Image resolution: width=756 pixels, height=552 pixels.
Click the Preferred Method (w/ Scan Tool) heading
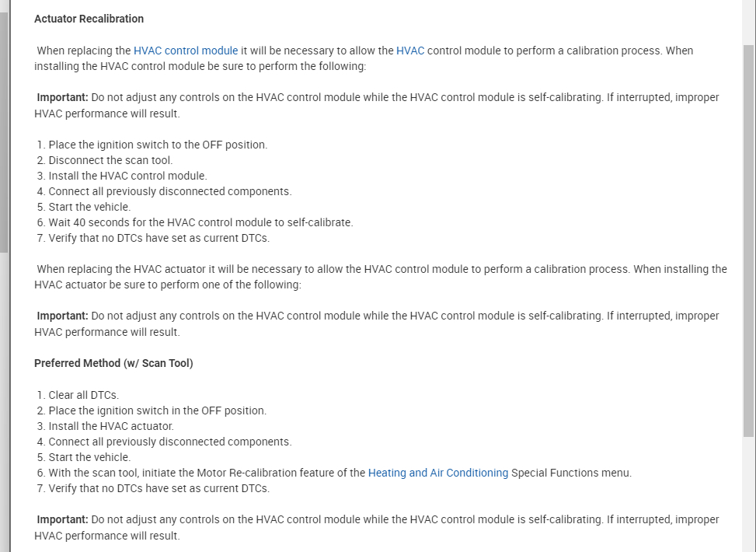click(x=113, y=363)
